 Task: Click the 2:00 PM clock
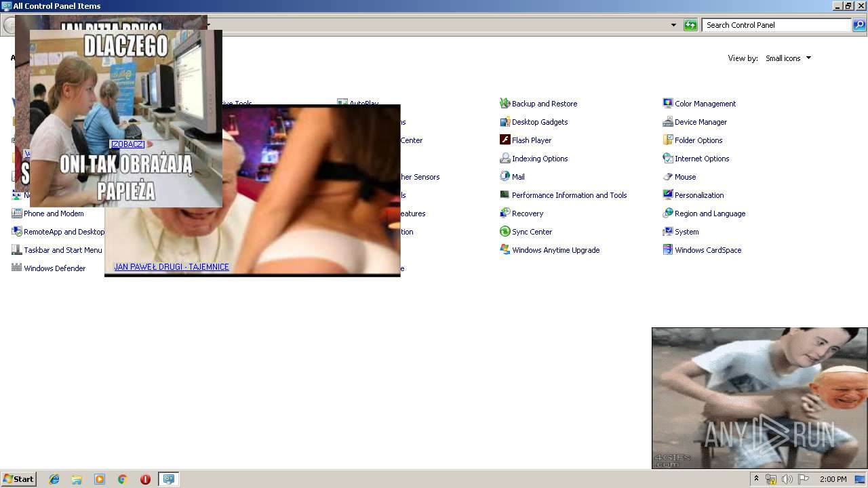point(833,479)
